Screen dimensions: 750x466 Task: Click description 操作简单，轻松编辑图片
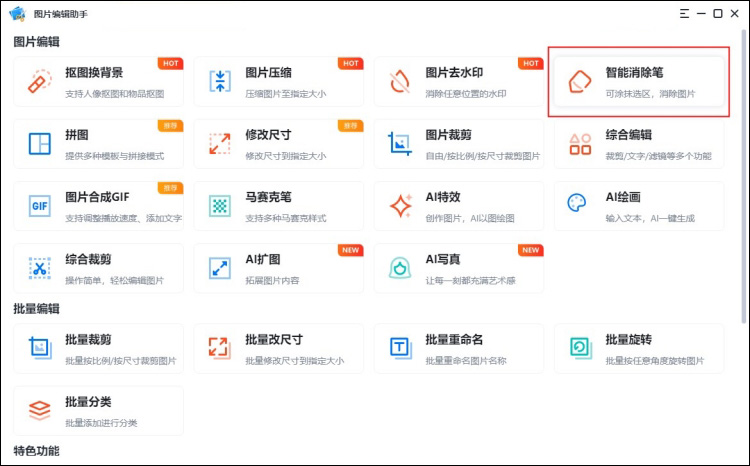[115, 280]
